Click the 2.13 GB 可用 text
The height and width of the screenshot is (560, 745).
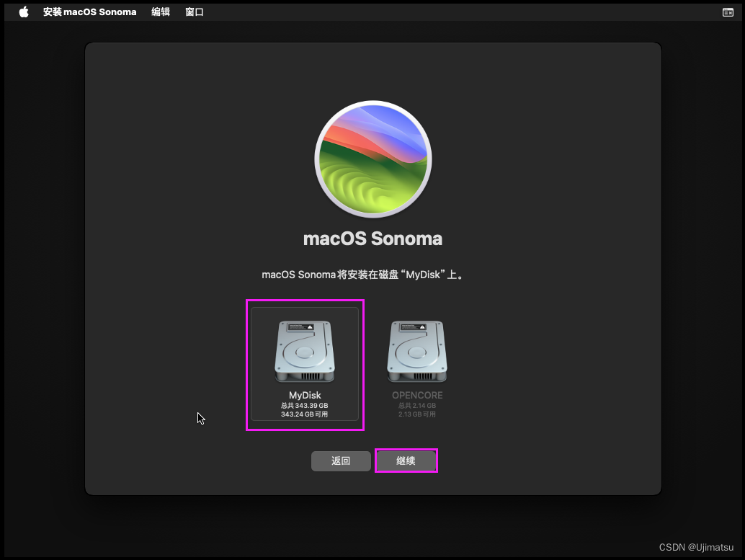tap(417, 414)
